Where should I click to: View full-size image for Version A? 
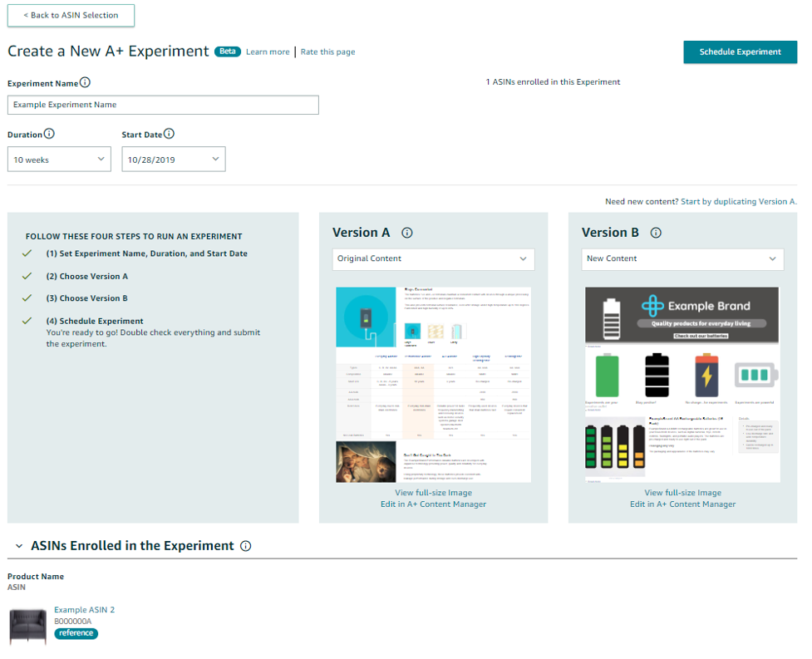[434, 493]
